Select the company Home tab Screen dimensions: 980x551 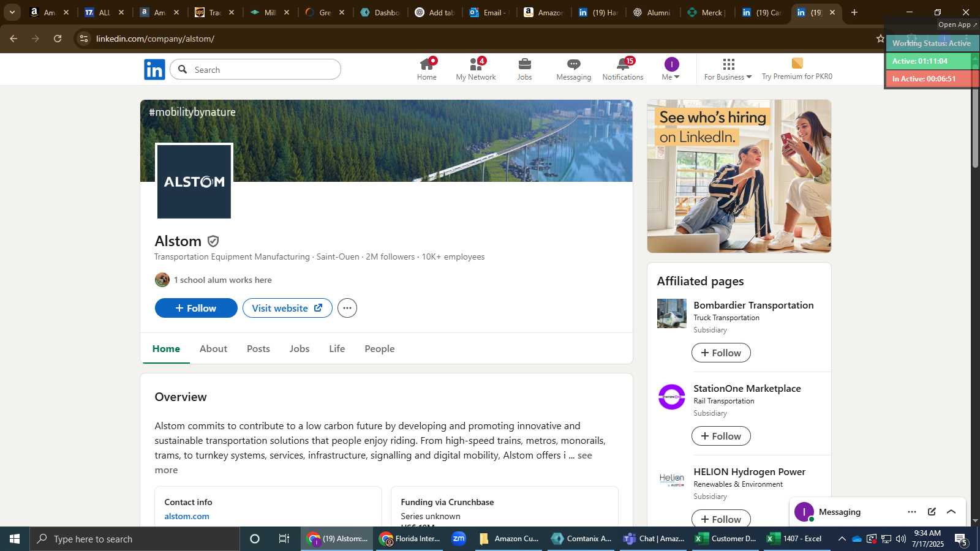pyautogui.click(x=166, y=348)
